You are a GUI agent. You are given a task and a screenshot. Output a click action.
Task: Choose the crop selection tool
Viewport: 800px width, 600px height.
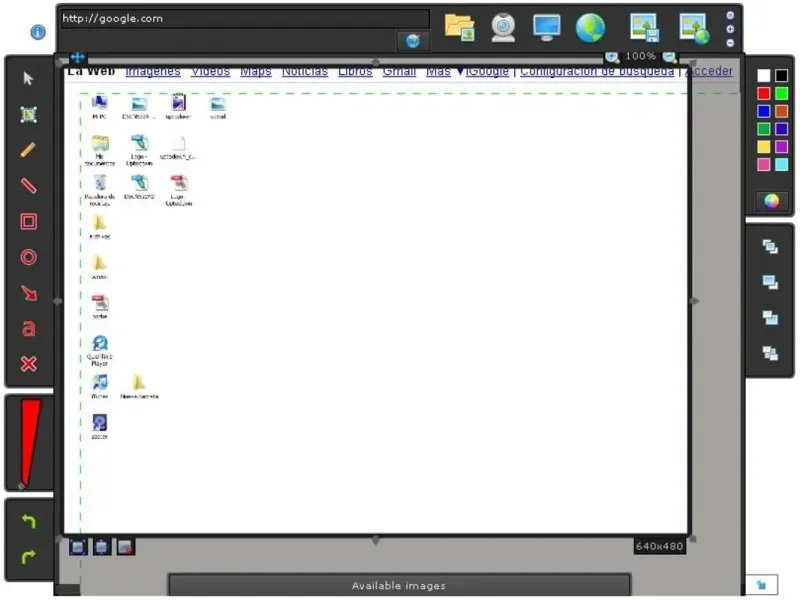pyautogui.click(x=29, y=114)
